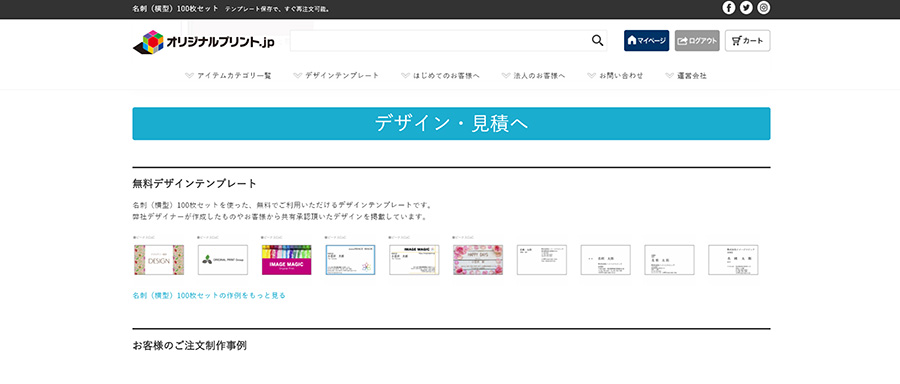Open アイテムカテゴリ一覧 menu
The image size is (900, 384).
(228, 76)
